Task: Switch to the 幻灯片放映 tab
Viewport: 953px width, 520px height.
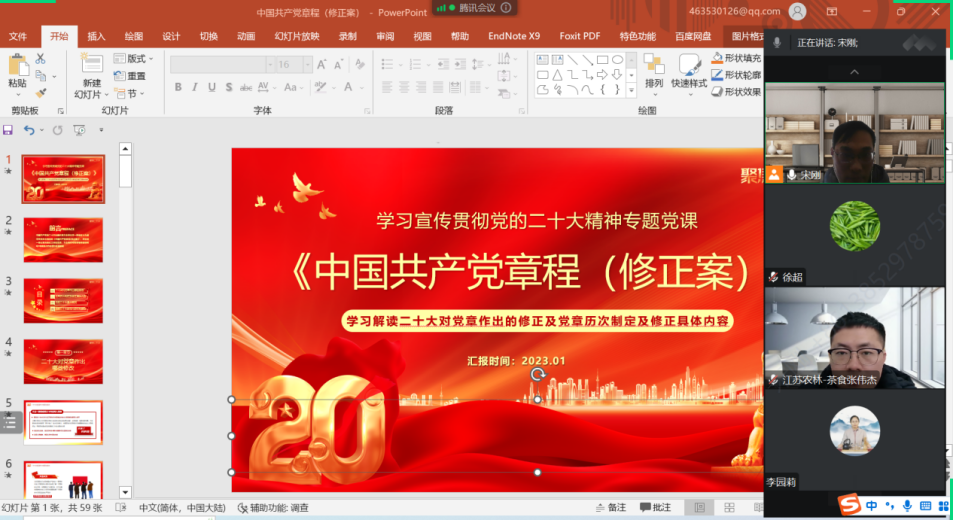Action: [x=297, y=36]
